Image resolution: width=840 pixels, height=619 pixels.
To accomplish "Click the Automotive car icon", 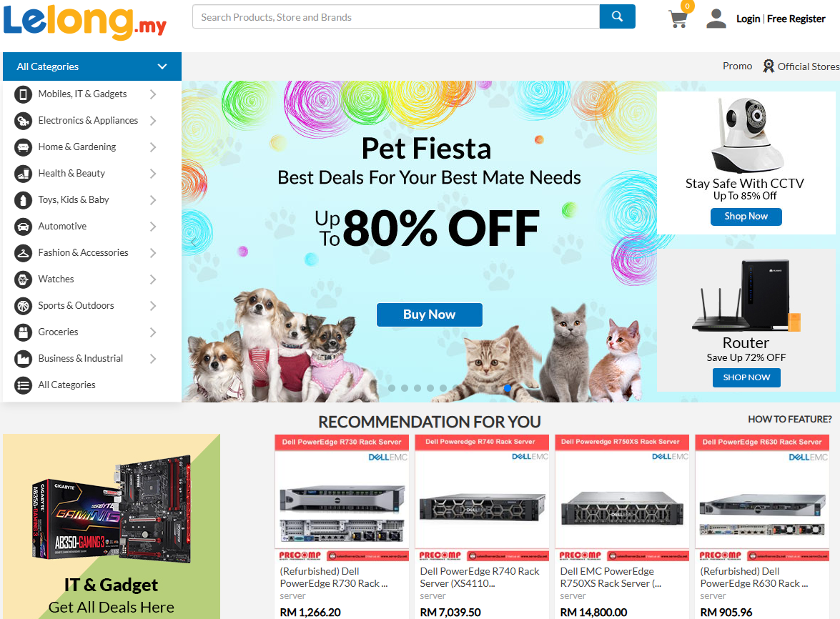I will (x=24, y=227).
